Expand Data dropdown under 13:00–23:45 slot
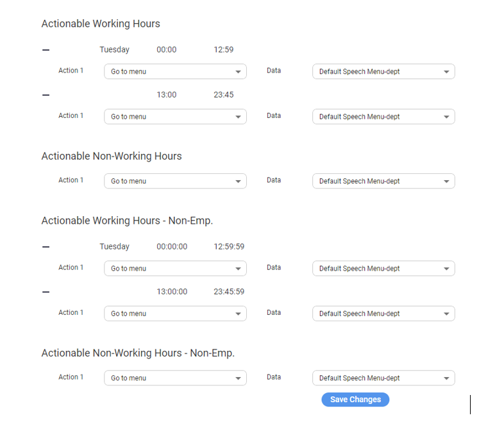This screenshot has width=504, height=429. point(383,117)
